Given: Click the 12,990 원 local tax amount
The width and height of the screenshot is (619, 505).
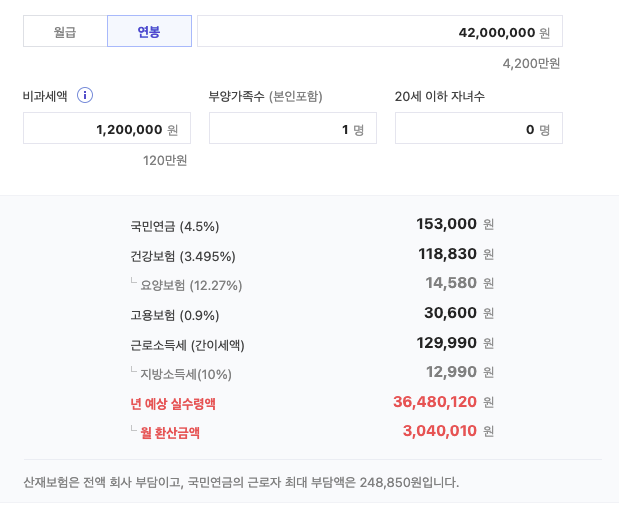Looking at the screenshot, I should [460, 372].
